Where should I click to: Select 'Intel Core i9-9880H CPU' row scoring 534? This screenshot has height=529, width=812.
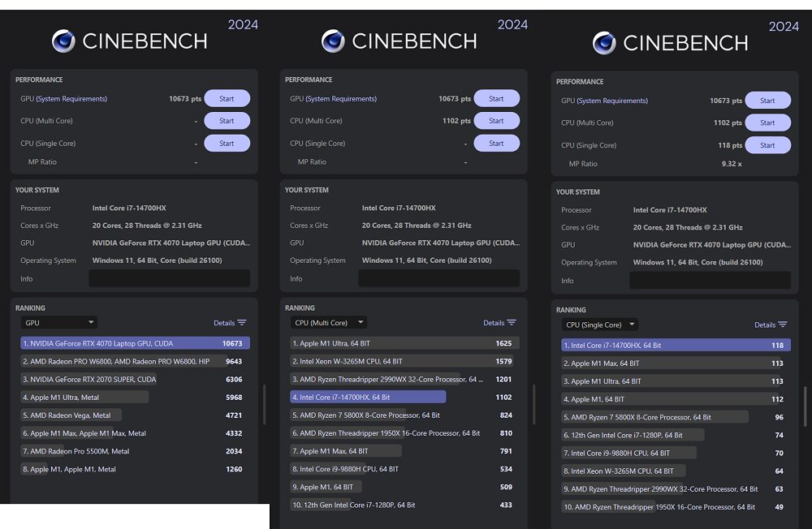pos(405,470)
